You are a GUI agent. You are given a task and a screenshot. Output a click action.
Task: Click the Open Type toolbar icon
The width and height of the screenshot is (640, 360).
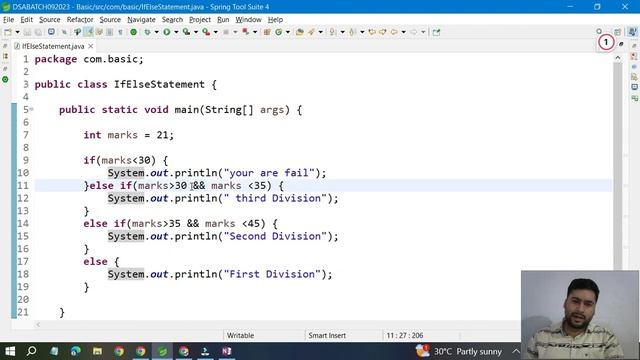300,32
